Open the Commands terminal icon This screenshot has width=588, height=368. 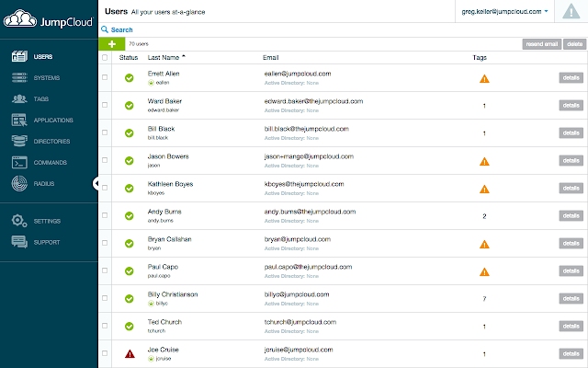pyautogui.click(x=19, y=162)
